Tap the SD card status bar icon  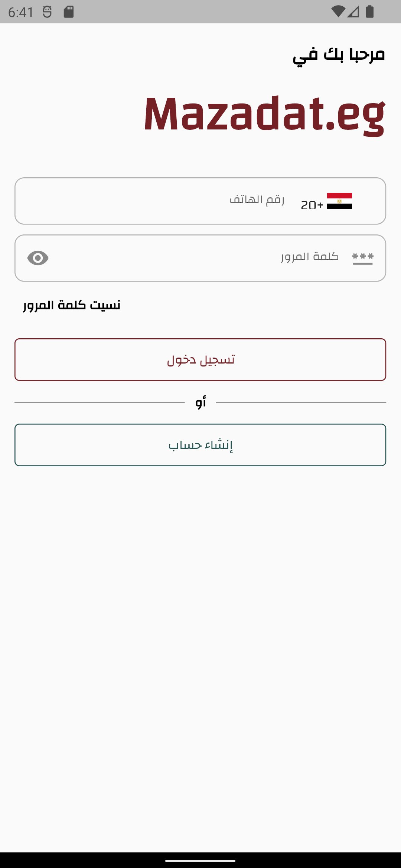click(69, 12)
